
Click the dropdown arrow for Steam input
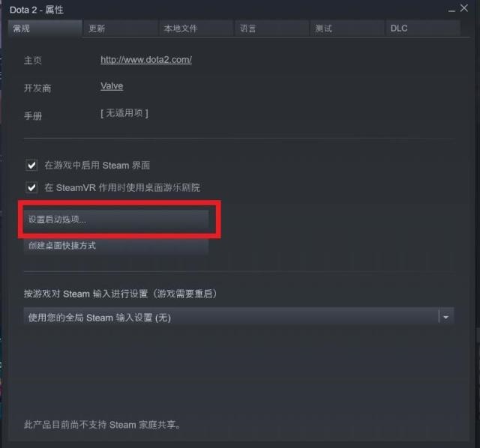446,317
